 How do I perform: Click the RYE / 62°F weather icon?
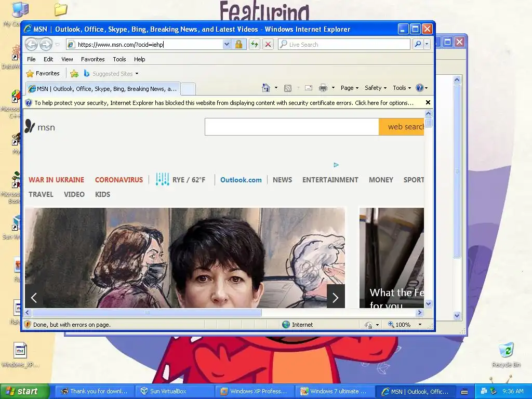162,179
